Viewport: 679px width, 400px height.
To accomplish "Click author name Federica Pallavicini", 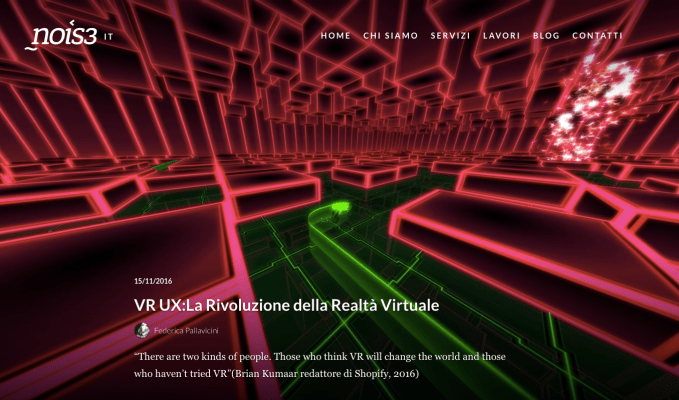I will coord(186,331).
